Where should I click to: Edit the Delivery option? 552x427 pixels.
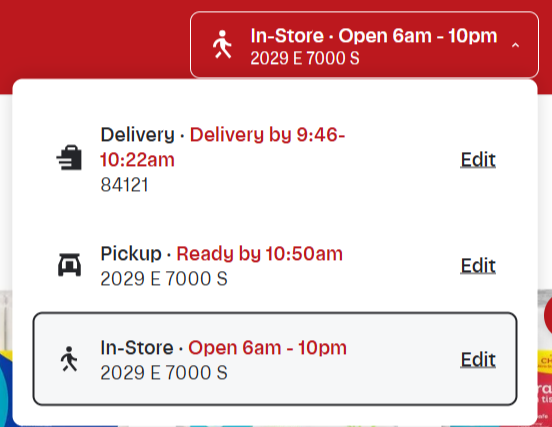(478, 160)
